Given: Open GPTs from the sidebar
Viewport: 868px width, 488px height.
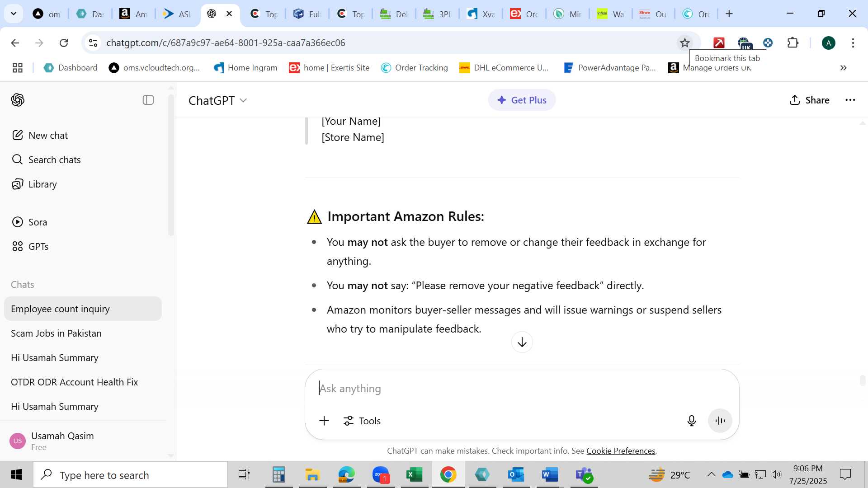Looking at the screenshot, I should 30,246.
